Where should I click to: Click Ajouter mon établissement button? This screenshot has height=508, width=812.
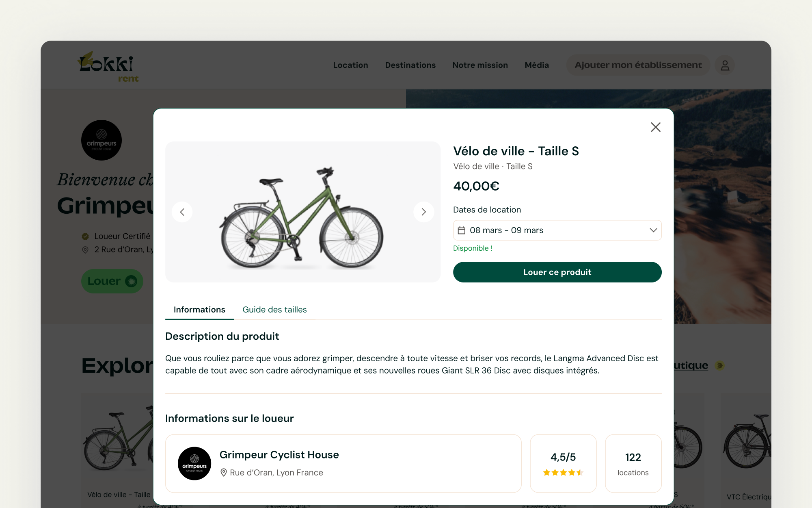[x=638, y=65]
